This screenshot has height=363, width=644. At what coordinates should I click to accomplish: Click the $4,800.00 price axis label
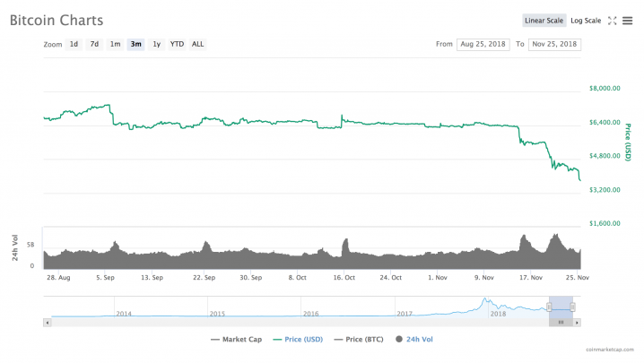605,156
